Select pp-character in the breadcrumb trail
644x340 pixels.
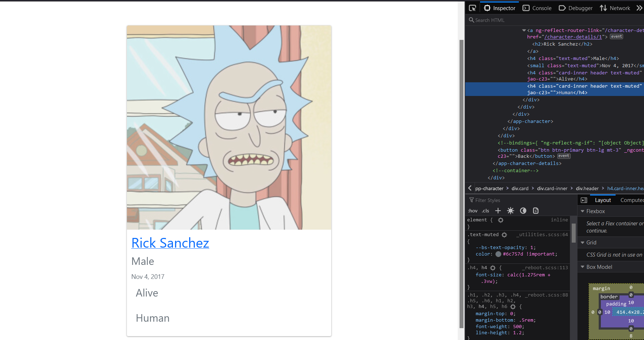point(489,188)
